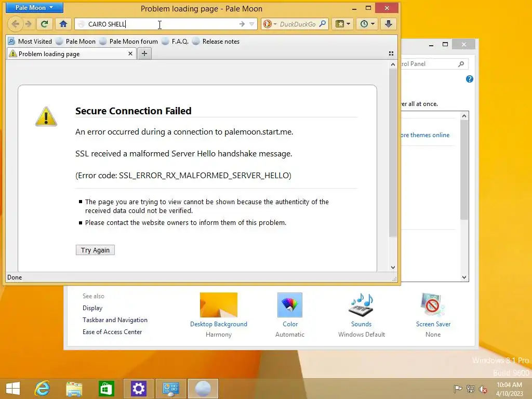Switch to Pale Moon taskbar icon

[203, 389]
